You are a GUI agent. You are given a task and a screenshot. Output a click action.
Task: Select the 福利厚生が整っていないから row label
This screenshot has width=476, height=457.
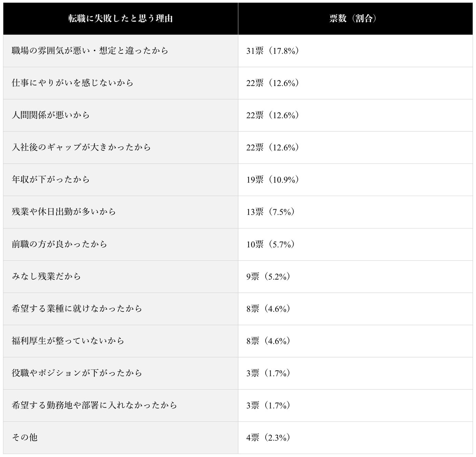coord(68,341)
